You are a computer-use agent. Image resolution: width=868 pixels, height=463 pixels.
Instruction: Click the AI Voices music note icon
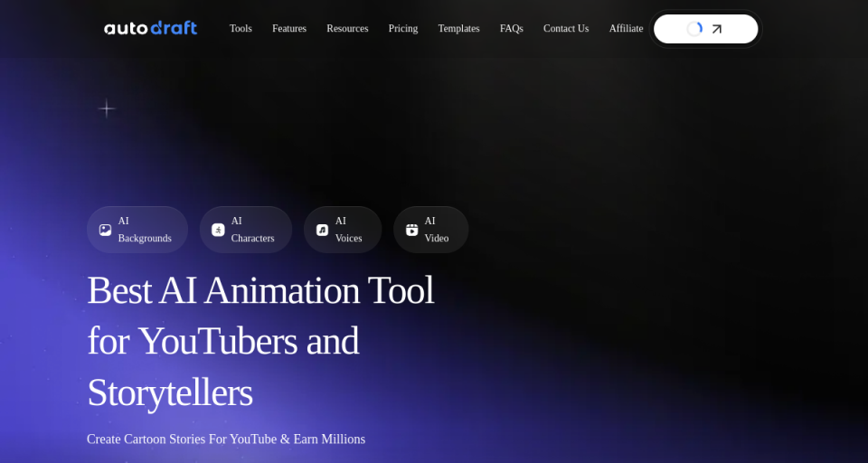[322, 230]
